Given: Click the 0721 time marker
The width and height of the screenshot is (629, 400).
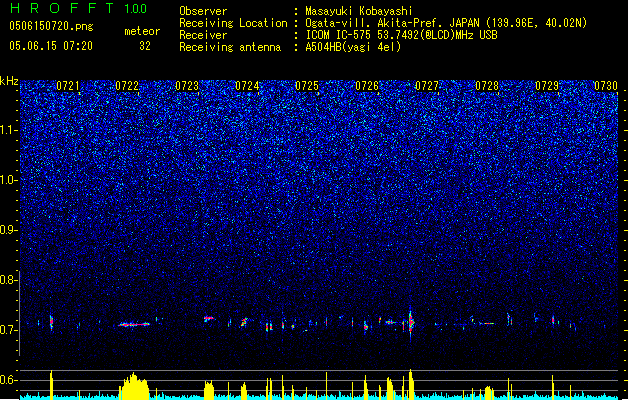Looking at the screenshot, I should [x=68, y=86].
